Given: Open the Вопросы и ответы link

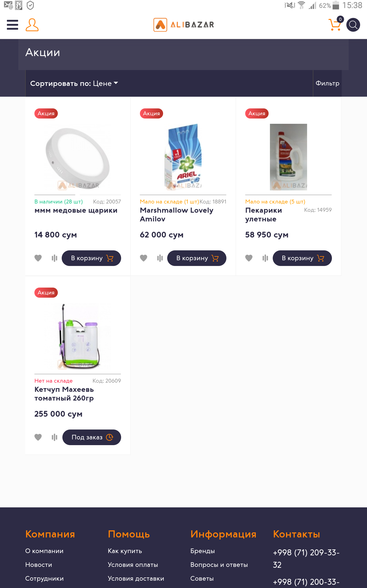Looking at the screenshot, I should (x=219, y=565).
